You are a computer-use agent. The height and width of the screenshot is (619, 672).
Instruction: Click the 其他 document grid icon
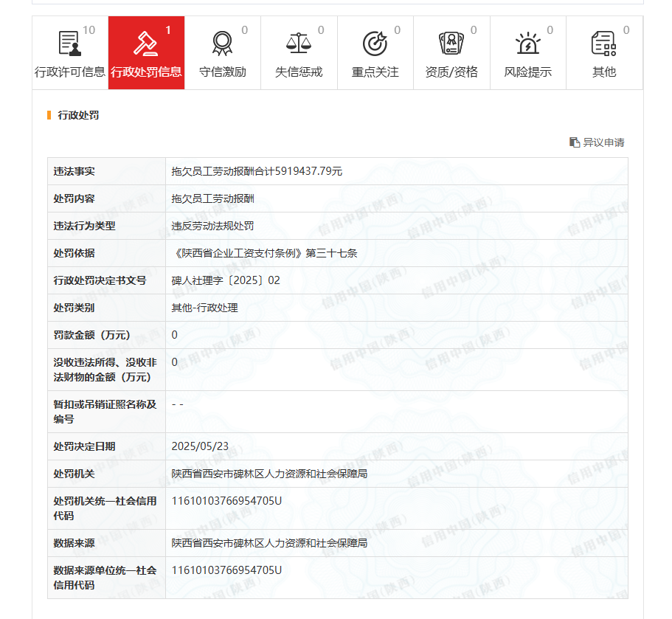[x=604, y=44]
